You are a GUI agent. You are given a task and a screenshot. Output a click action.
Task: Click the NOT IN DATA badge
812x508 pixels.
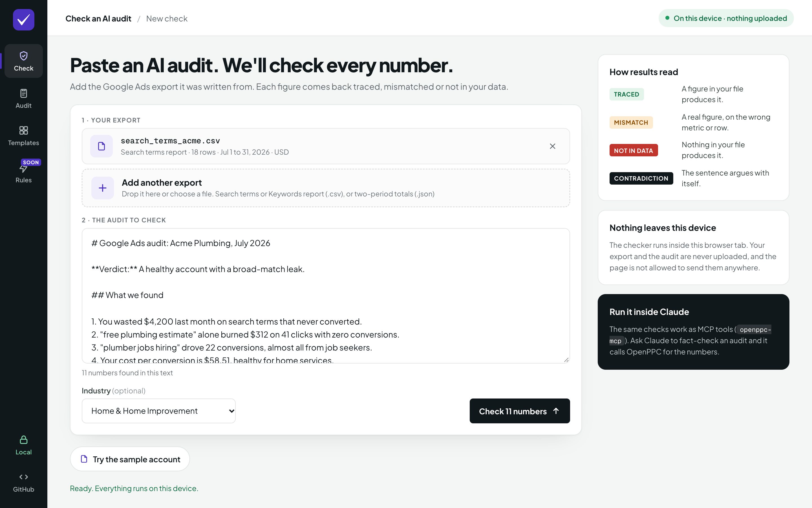coord(634,150)
